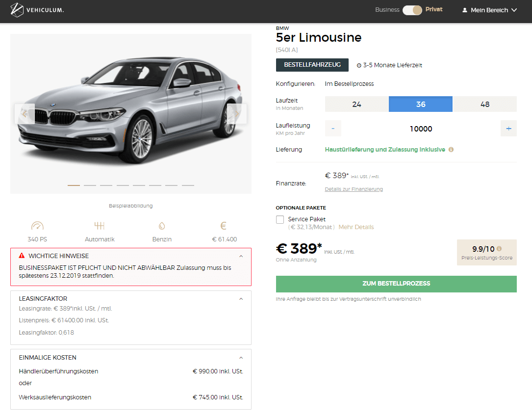
Task: Click the clock icon before Lieferzeit
Action: [x=359, y=66]
